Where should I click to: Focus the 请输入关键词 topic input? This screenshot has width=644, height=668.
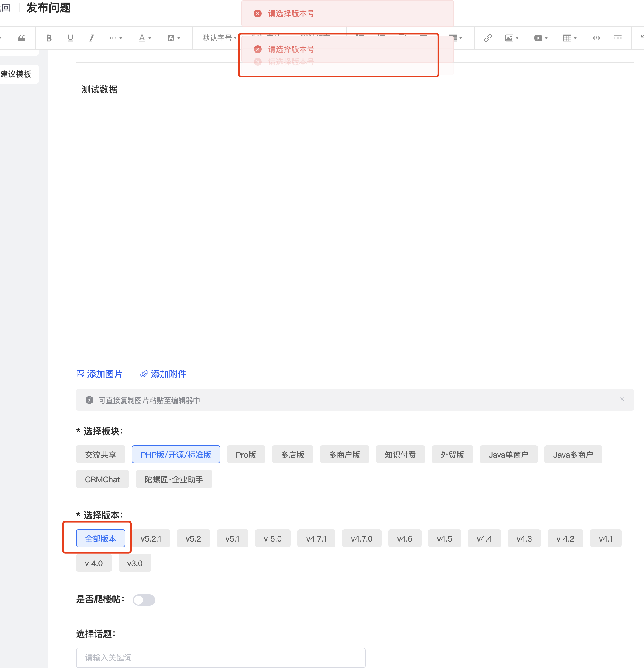pos(220,657)
